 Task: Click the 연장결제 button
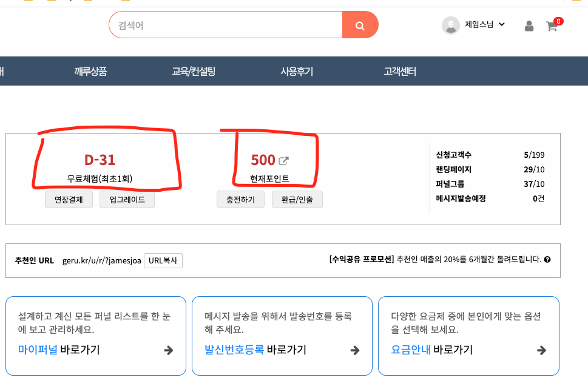(69, 200)
